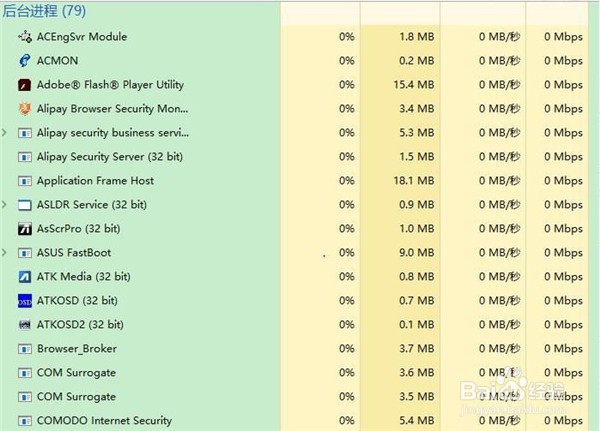Click the ASLDR Service window icon
This screenshot has width=600, height=431.
[x=25, y=205]
